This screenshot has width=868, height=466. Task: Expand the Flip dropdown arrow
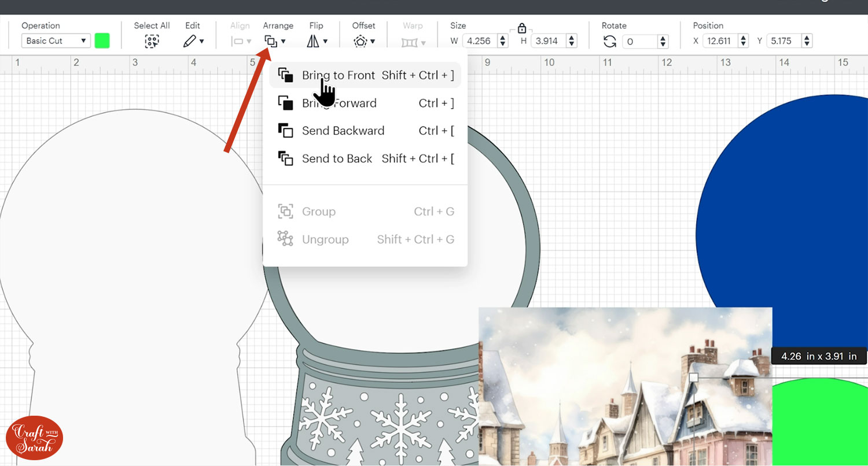pos(325,41)
